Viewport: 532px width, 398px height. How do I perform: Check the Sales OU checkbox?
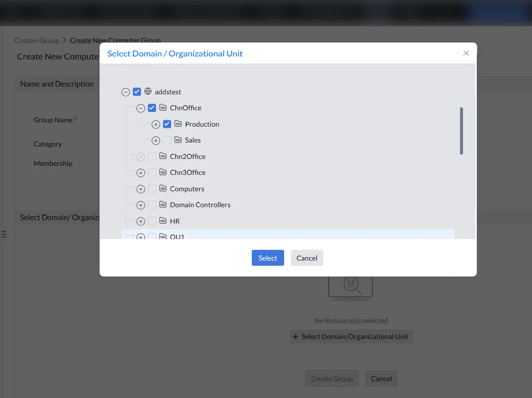click(167, 140)
